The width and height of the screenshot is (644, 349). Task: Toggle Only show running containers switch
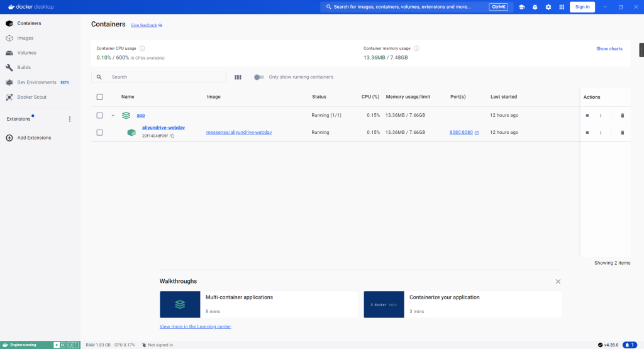click(258, 77)
